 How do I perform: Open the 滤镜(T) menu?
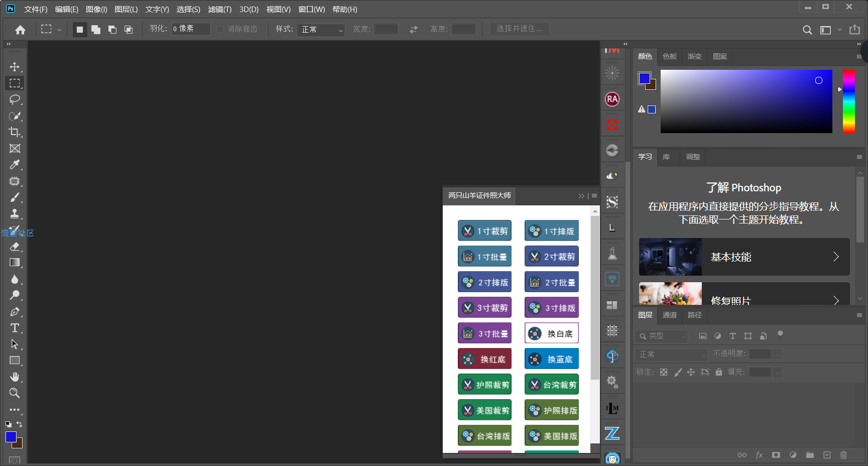220,10
